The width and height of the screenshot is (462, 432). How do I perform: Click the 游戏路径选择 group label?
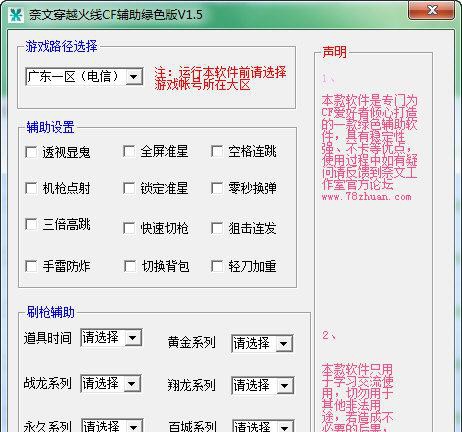click(61, 46)
